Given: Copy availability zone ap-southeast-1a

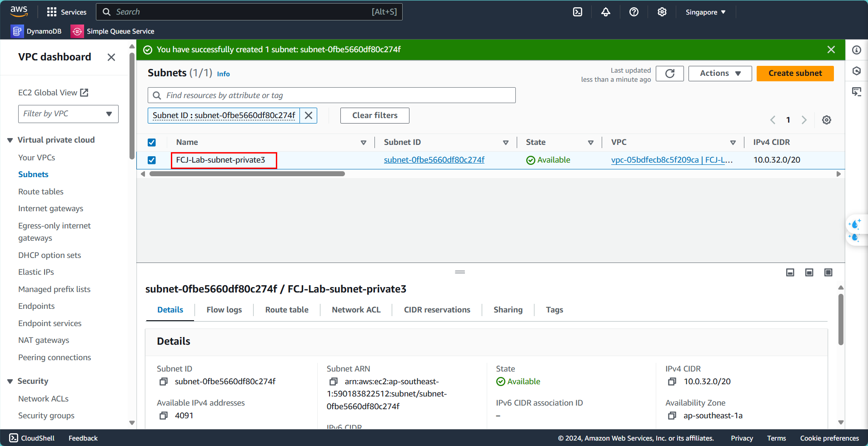Looking at the screenshot, I should (x=672, y=416).
